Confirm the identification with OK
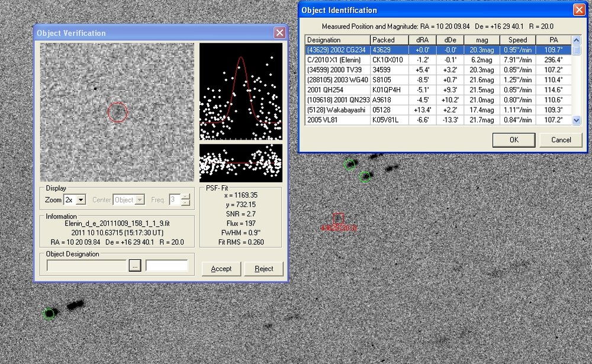 [513, 140]
